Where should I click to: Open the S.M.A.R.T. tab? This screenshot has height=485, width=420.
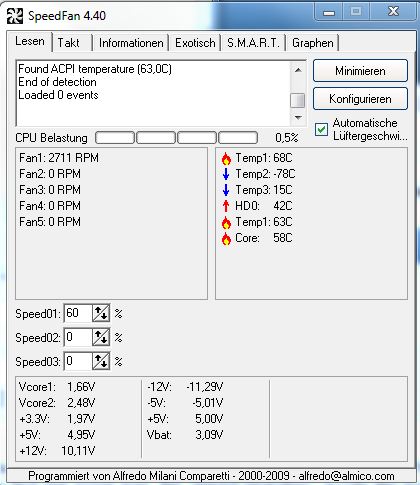tap(253, 43)
